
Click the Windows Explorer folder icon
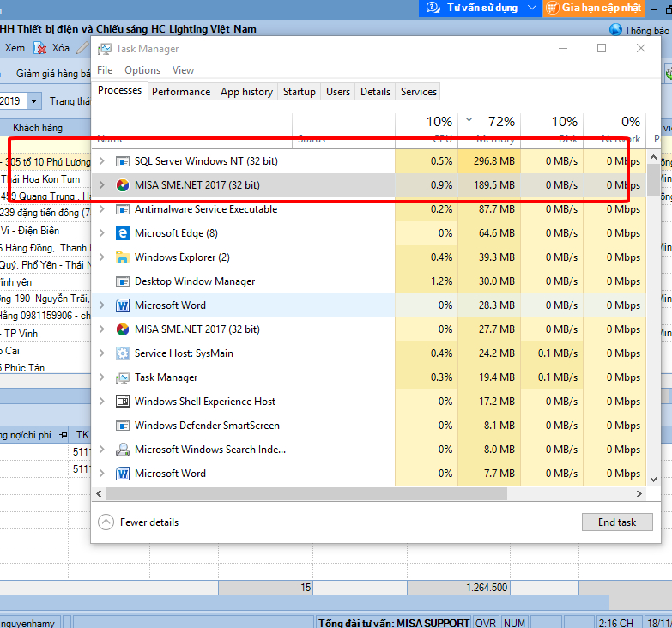(123, 257)
